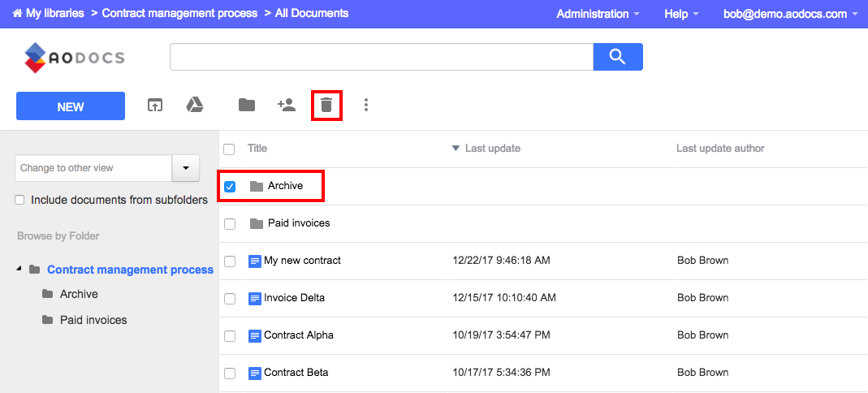Viewport: 868px width, 393px height.
Task: Click the Contract management process folder icon in the tree
Action: pos(34,270)
